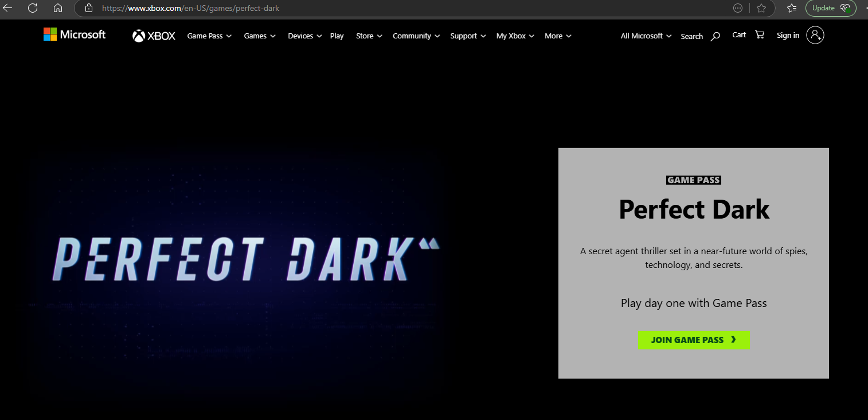Image resolution: width=868 pixels, height=420 pixels.
Task: Open the Play link in the navigation
Action: [x=337, y=36]
